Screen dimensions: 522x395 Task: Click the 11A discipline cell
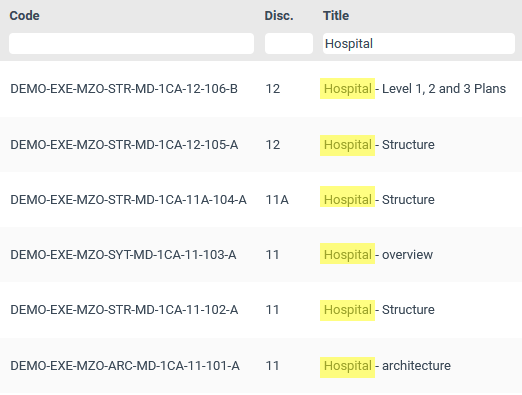277,200
